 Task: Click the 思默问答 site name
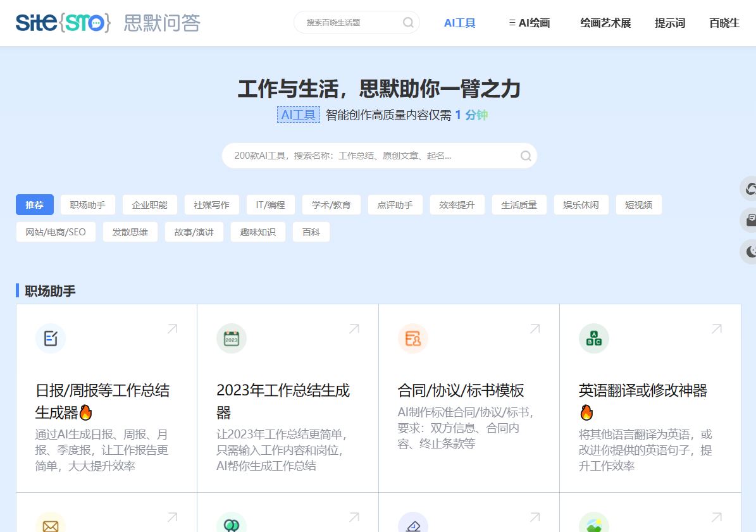(x=162, y=23)
